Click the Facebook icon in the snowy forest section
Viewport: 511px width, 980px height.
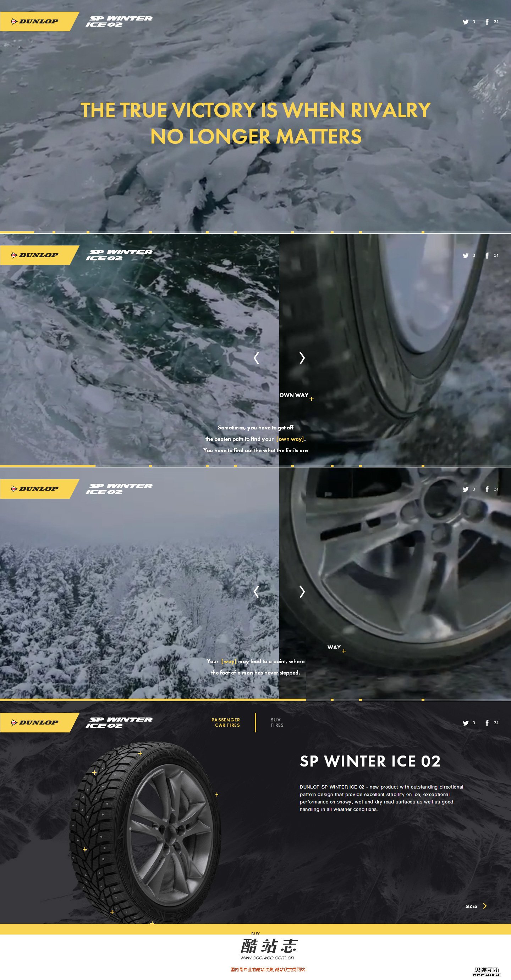(487, 489)
